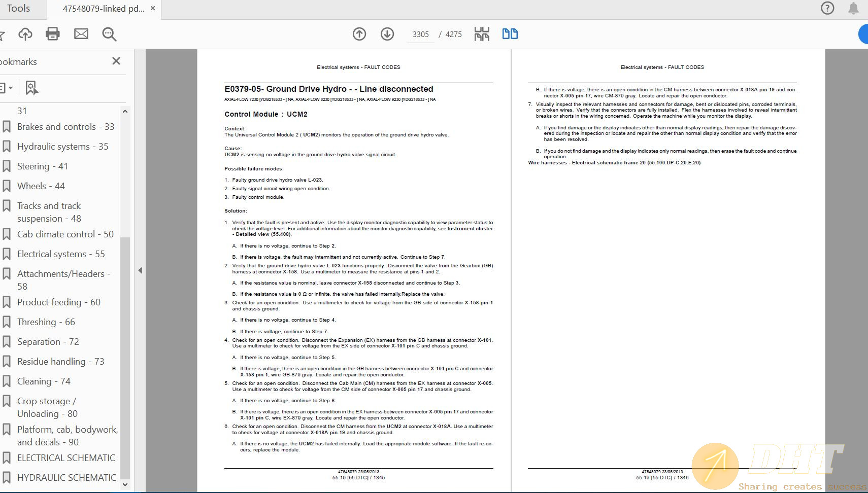Toggle two-page view icon
This screenshot has width=868, height=493.
pyautogui.click(x=510, y=34)
